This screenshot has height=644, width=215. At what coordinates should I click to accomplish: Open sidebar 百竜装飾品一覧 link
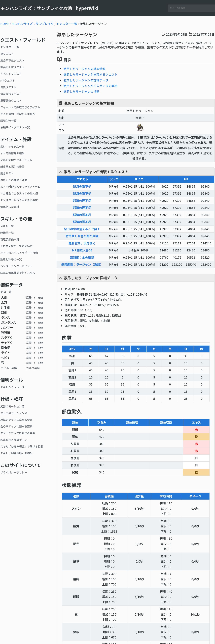pyautogui.click(x=10, y=240)
